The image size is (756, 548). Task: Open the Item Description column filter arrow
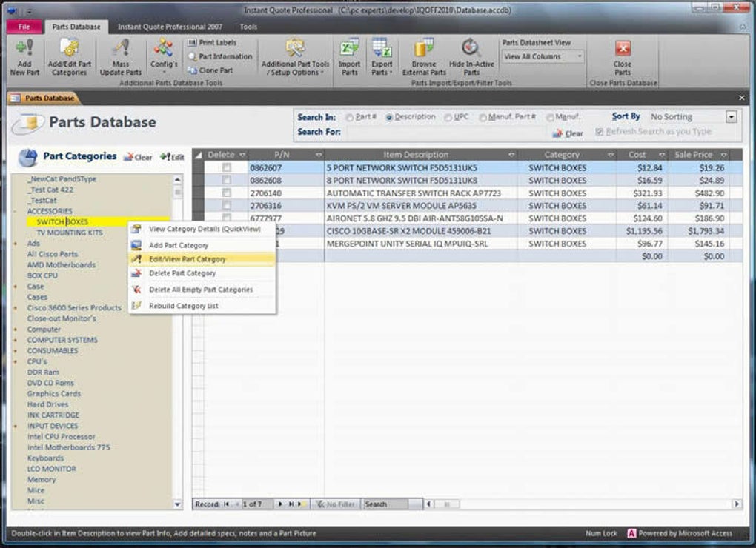pyautogui.click(x=511, y=155)
